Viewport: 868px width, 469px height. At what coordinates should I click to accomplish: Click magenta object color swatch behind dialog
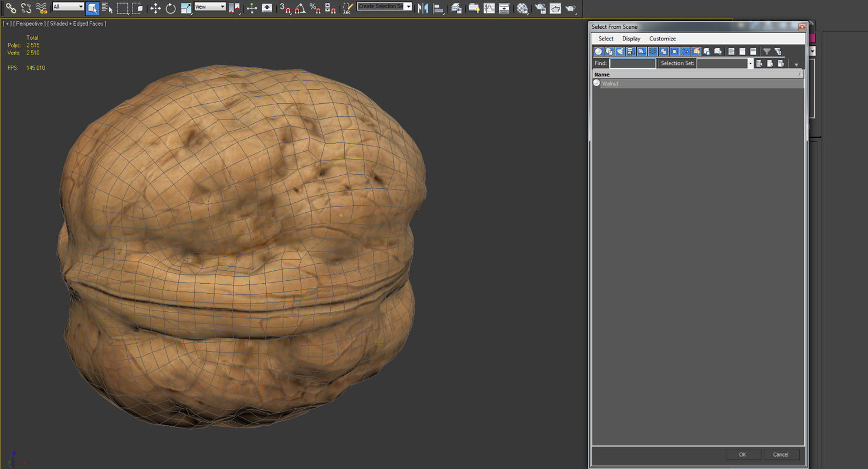click(x=812, y=38)
